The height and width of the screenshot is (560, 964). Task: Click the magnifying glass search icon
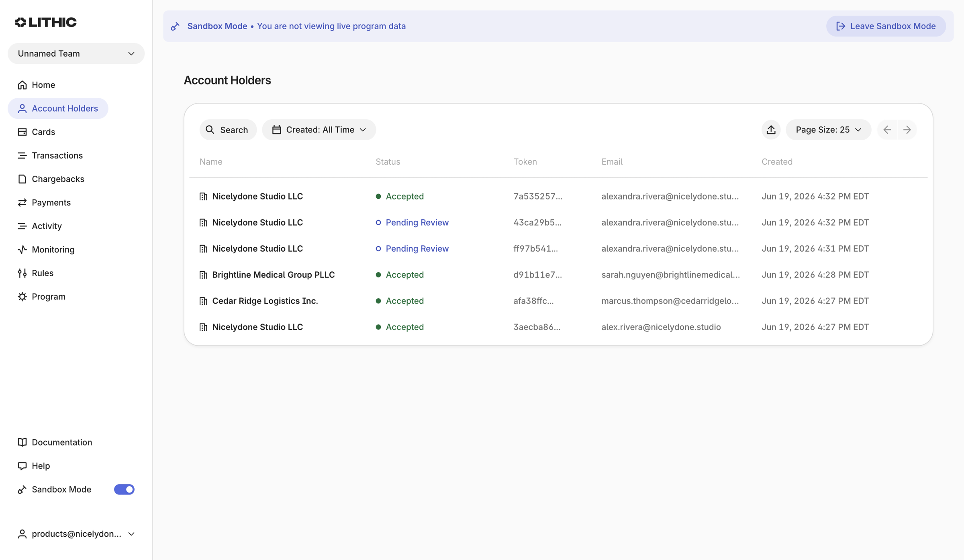210,130
